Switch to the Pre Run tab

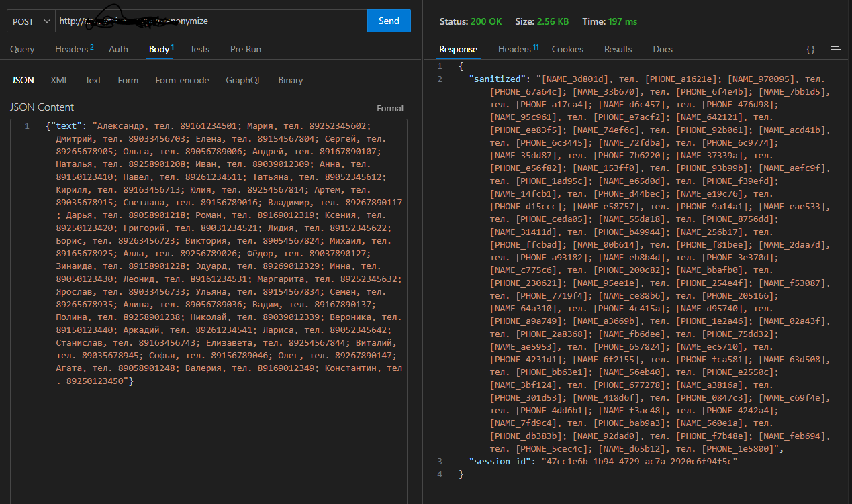[246, 49]
